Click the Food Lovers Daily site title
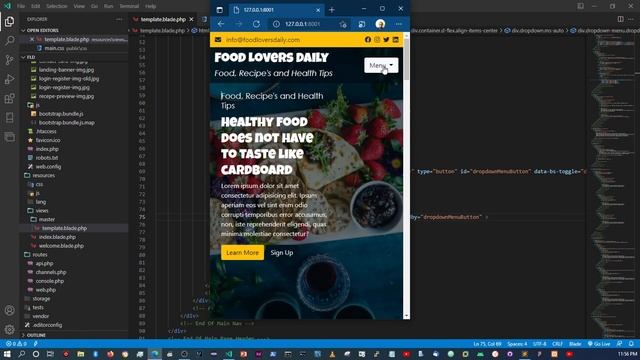Viewport: 640px width, 360px height. [271, 58]
